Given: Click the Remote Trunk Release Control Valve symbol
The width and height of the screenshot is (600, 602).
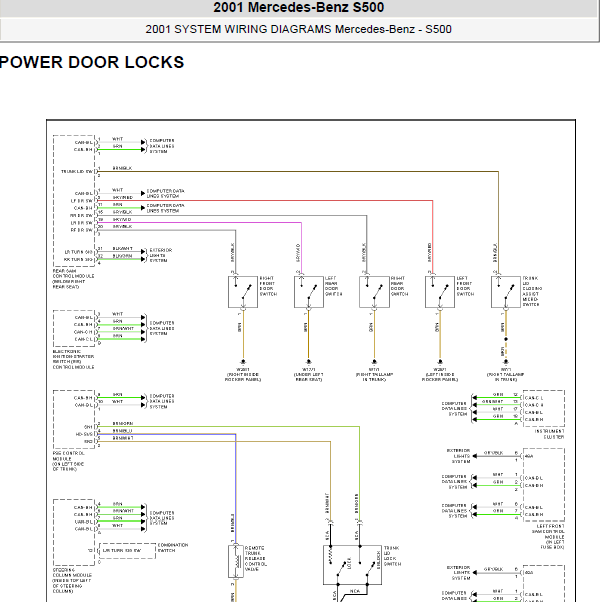Looking at the screenshot, I should coord(236,561).
